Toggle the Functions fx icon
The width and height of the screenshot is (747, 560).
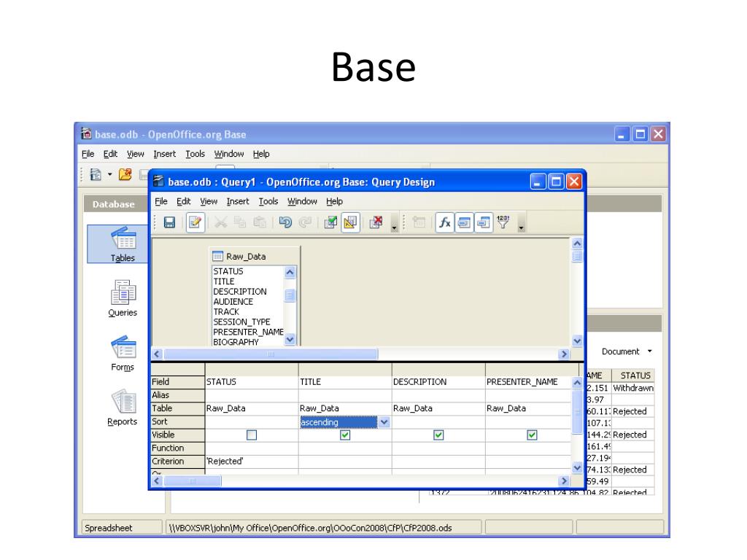pos(444,222)
